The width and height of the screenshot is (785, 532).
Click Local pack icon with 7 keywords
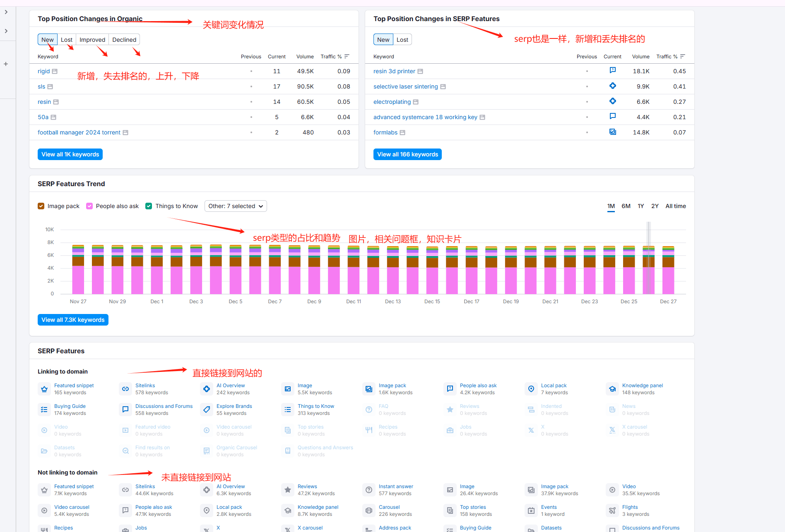coord(531,389)
